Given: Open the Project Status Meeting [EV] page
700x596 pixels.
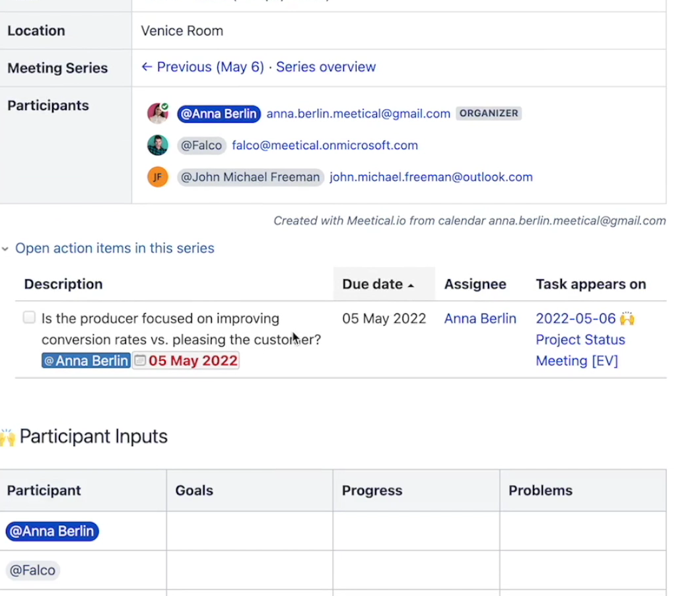Looking at the screenshot, I should pos(580,350).
